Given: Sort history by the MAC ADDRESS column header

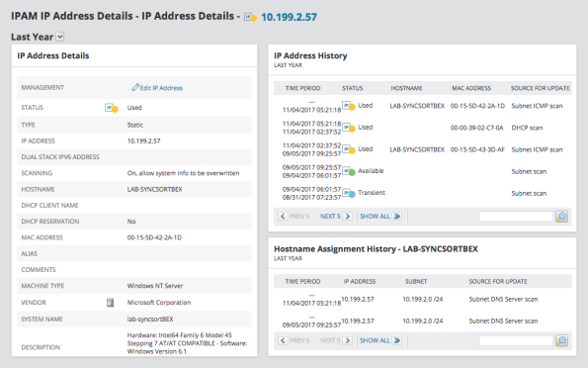Looking at the screenshot, I should pos(471,88).
